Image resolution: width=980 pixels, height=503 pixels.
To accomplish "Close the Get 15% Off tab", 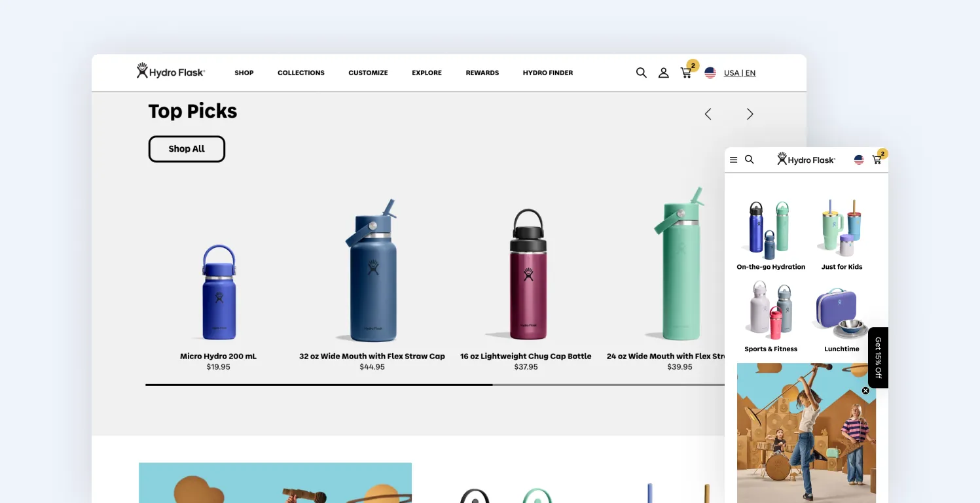I will click(865, 390).
